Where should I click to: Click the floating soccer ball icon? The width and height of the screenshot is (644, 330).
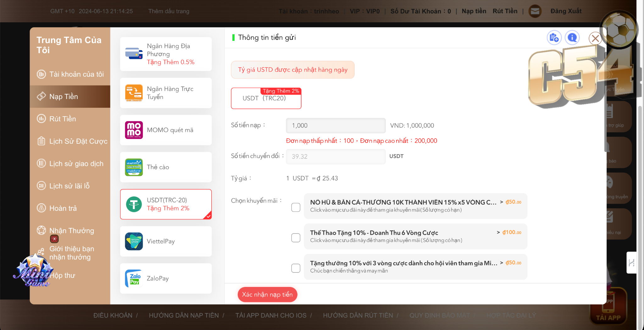(619, 30)
